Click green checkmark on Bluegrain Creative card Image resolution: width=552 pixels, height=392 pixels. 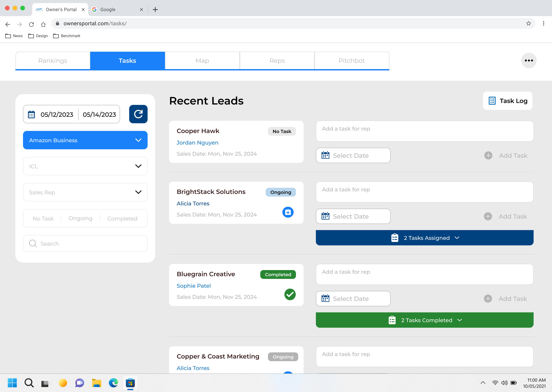tap(290, 295)
